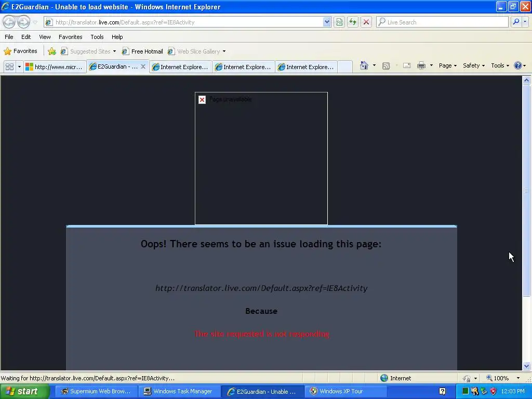Switch to Windows Task Manager taskbar item
This screenshot has width=532, height=399.
coord(179,392)
